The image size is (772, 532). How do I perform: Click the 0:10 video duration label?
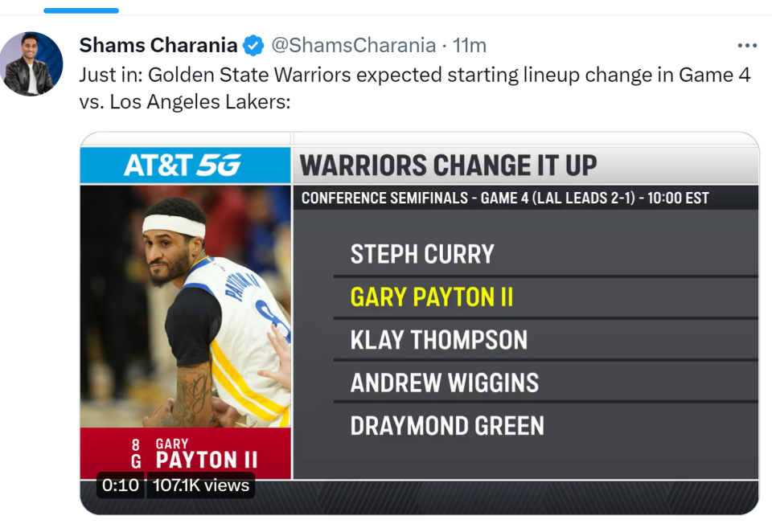(121, 485)
